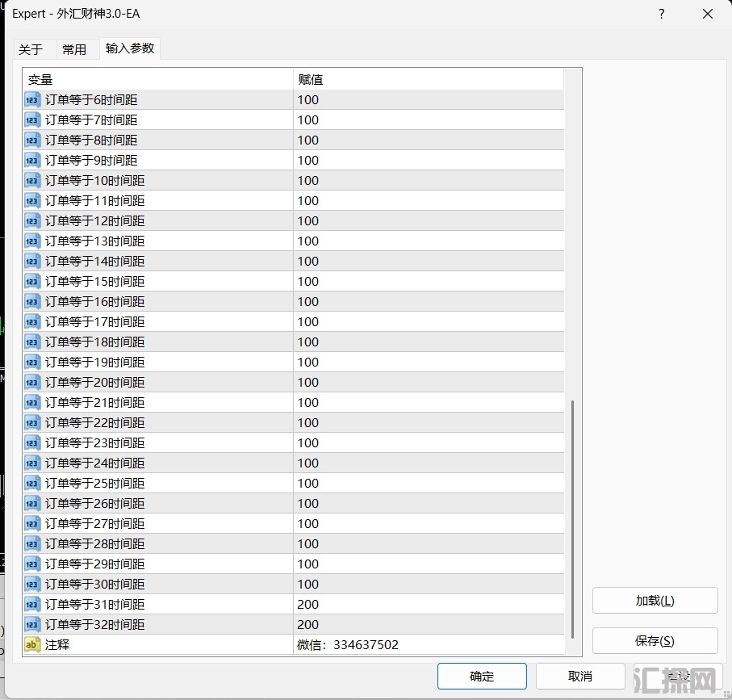
Task: Select the row label 订单等于29时间距
Action: coord(94,564)
